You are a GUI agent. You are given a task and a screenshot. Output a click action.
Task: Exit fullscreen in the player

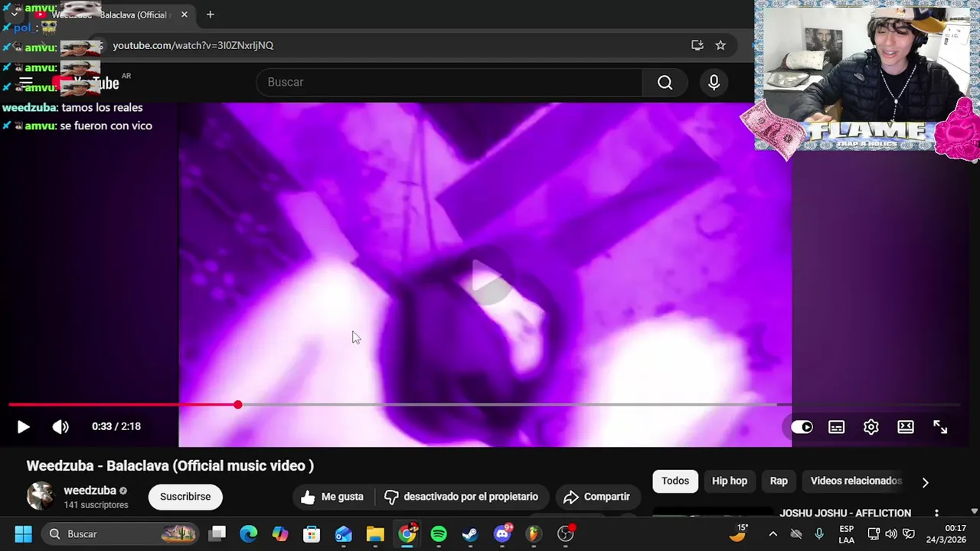940,427
